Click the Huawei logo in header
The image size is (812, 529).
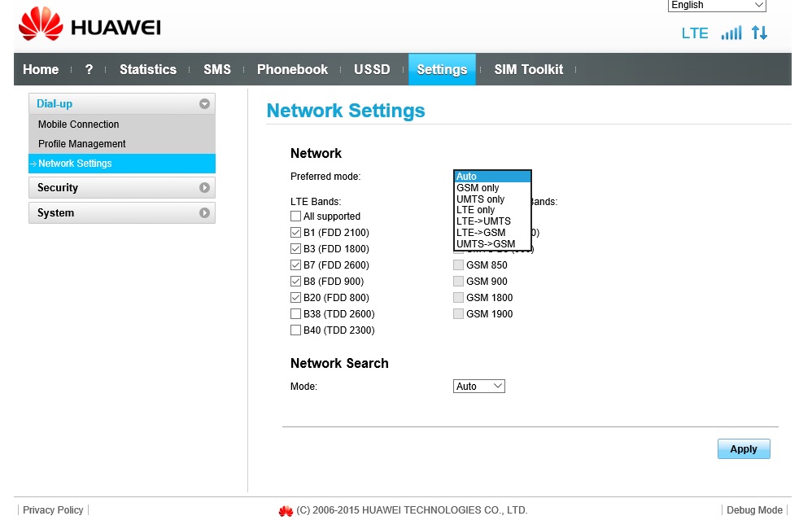pyautogui.click(x=89, y=28)
